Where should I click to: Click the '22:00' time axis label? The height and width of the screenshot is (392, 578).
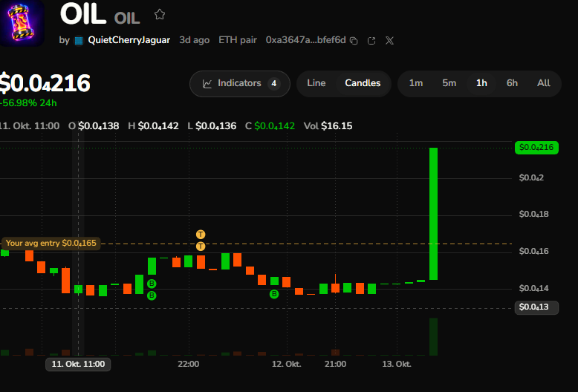(189, 364)
